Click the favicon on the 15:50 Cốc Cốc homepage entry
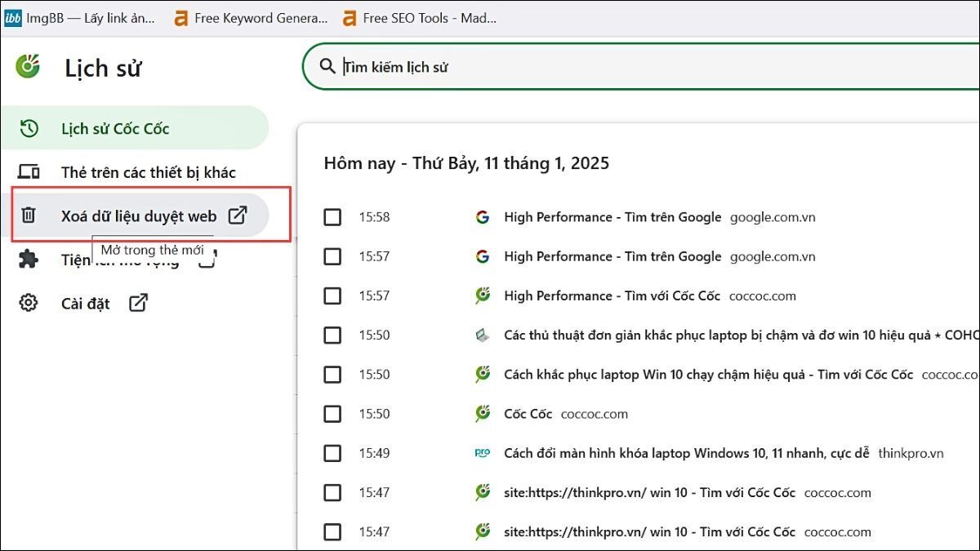 click(x=483, y=414)
